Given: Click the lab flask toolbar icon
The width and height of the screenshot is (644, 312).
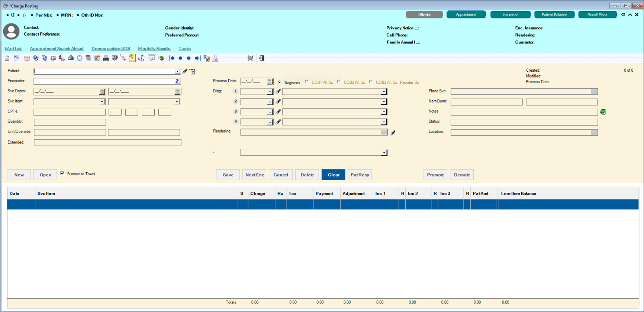Looking at the screenshot, I should coord(215,58).
